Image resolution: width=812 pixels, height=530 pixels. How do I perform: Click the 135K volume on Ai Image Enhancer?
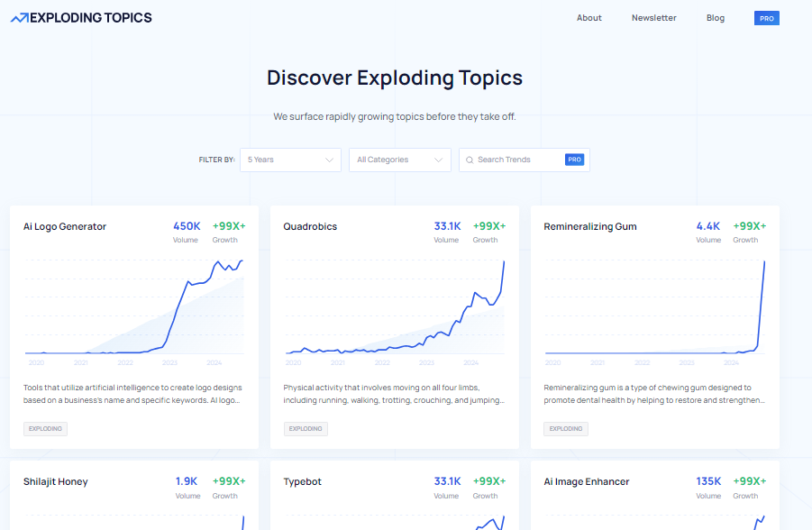tap(708, 481)
